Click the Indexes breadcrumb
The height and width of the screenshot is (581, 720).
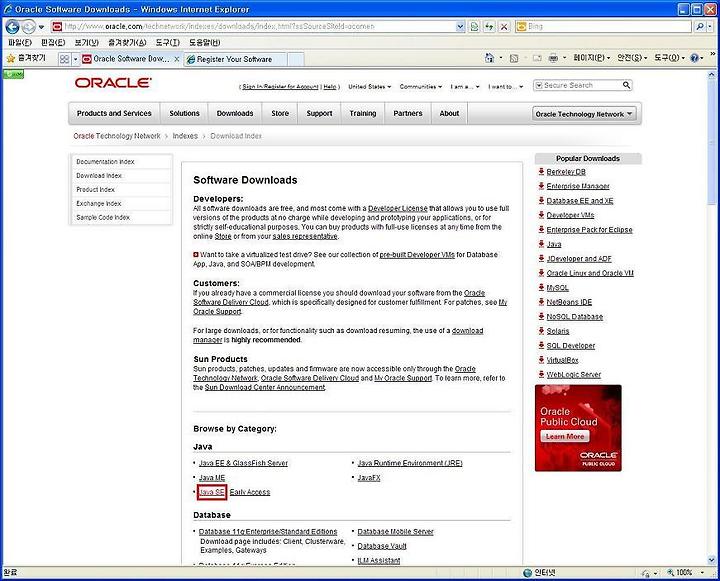(x=185, y=136)
